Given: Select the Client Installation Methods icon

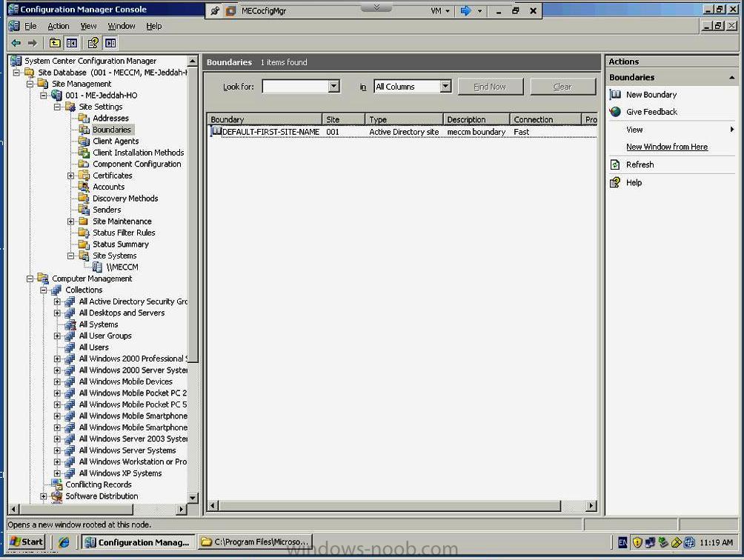Looking at the screenshot, I should pyautogui.click(x=84, y=152).
